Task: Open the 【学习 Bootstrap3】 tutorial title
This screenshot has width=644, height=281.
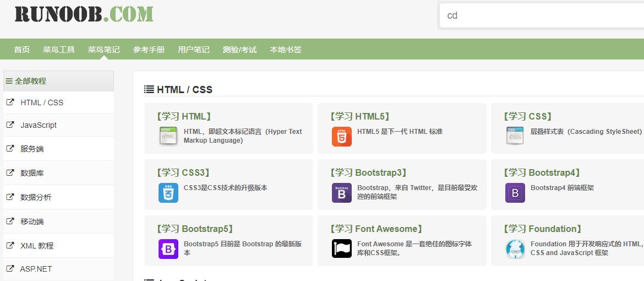Action: coord(368,173)
